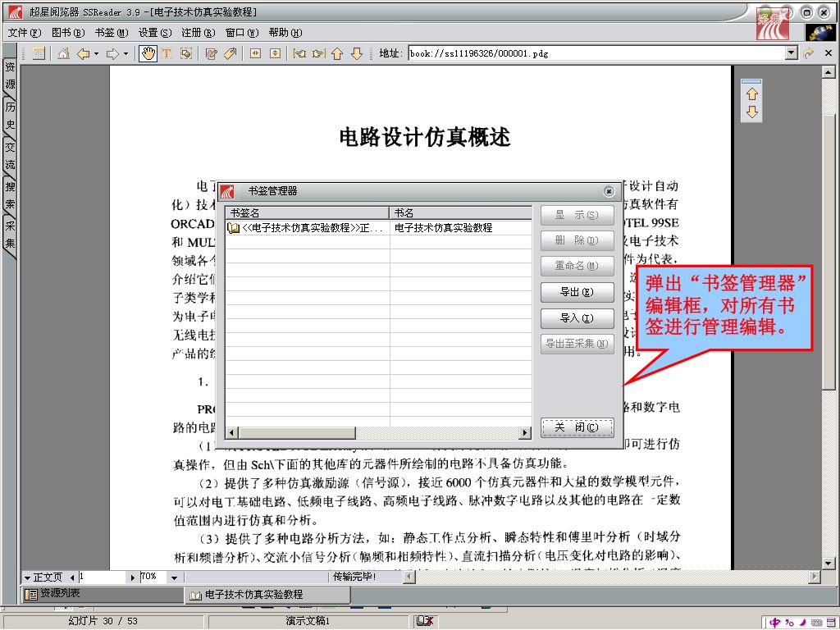Click the 重命名(M) button
This screenshot has width=840, height=630.
pyautogui.click(x=577, y=266)
